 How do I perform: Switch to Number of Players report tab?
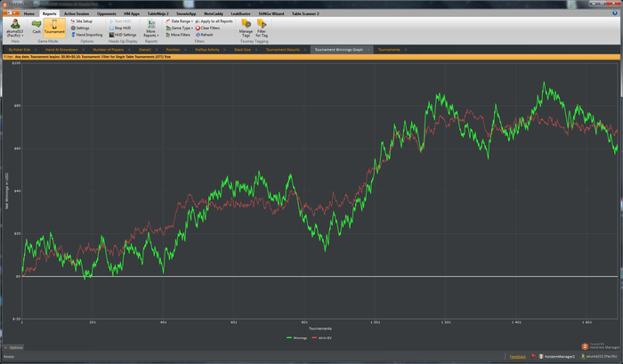click(109, 50)
